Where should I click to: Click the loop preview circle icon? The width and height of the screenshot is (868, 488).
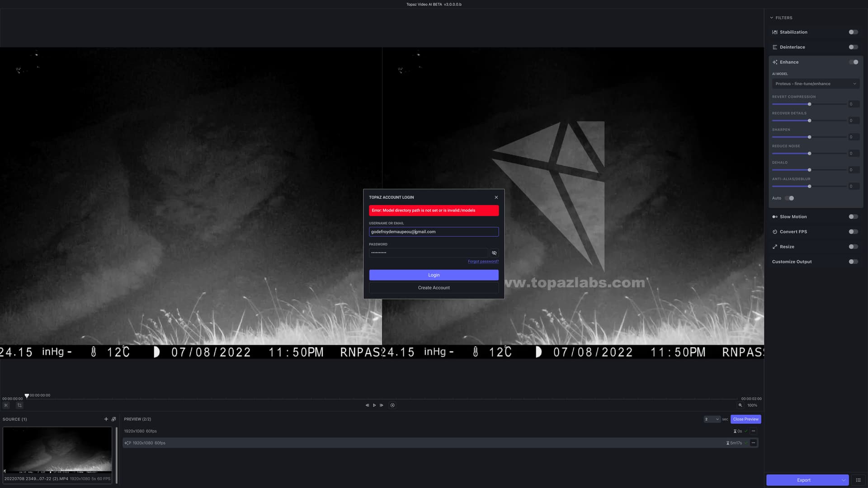[x=392, y=405]
